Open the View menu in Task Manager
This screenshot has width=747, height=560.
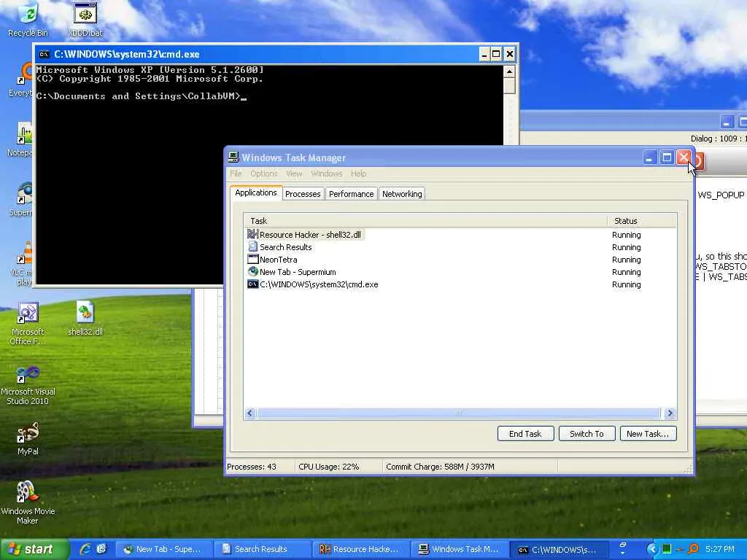(294, 174)
